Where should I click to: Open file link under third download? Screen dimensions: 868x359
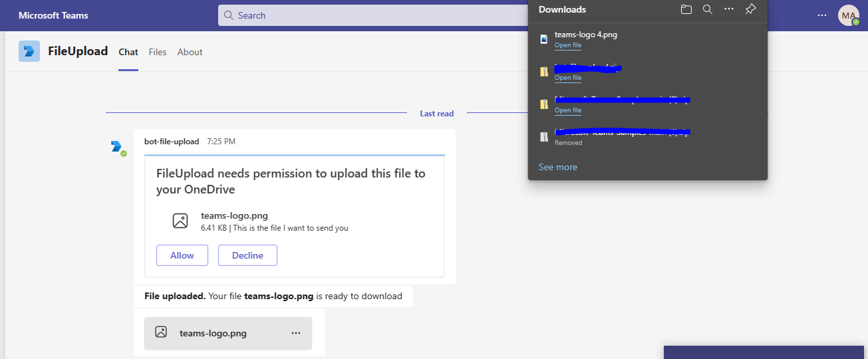568,110
